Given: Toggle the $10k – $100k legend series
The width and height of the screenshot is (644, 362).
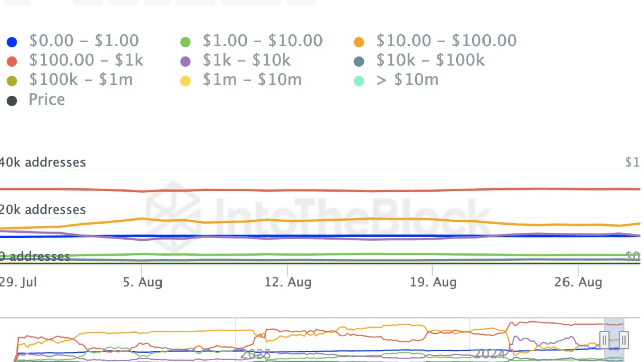Looking at the screenshot, I should (x=419, y=61).
